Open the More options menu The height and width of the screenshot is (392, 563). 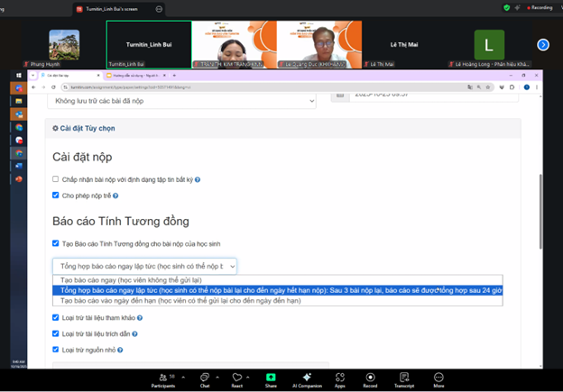point(438,378)
